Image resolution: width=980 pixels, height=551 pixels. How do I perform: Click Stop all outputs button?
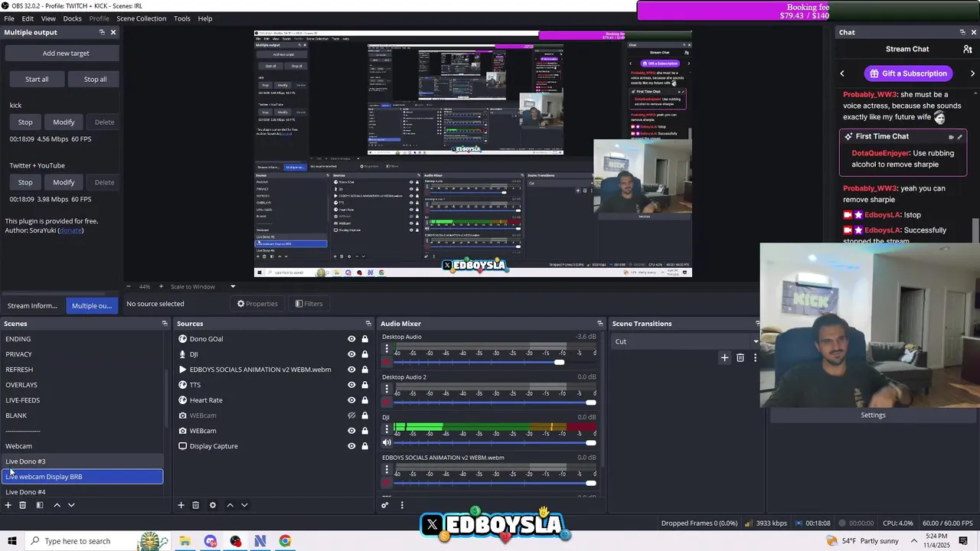pos(95,79)
